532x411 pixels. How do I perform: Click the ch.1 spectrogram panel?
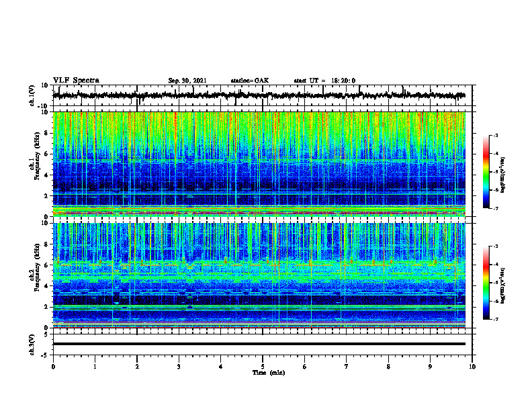coord(259,164)
